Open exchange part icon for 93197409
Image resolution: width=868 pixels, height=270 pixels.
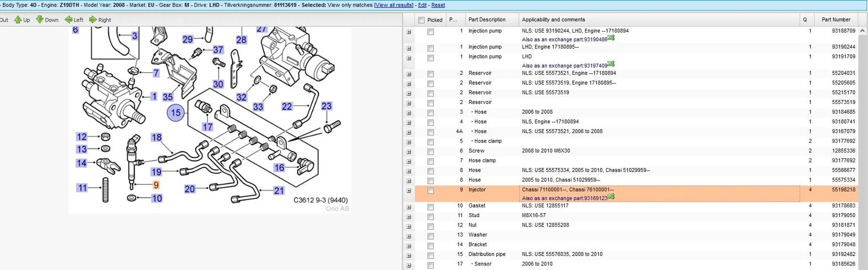point(611,64)
